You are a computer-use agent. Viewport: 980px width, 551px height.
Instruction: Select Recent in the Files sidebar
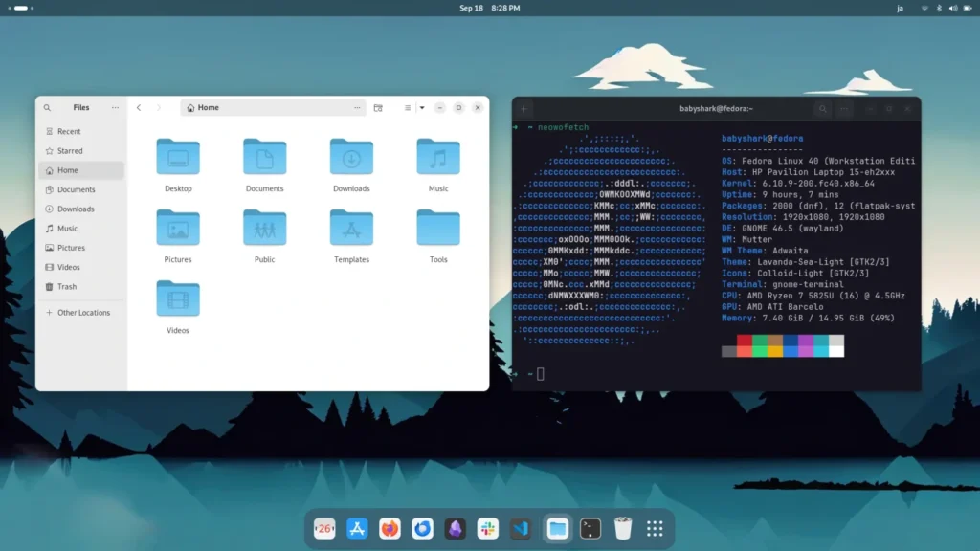coord(81,131)
